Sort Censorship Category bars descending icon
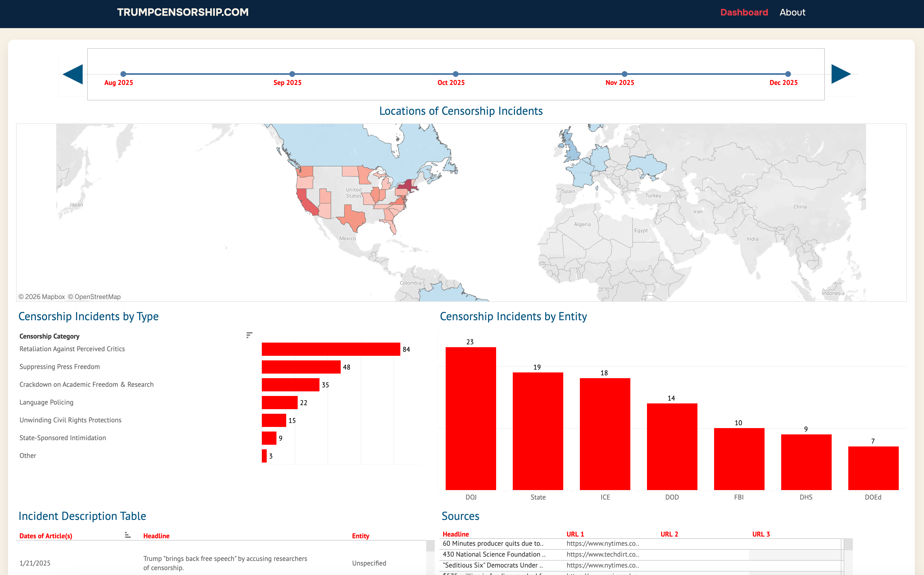924x575 pixels. pos(249,335)
